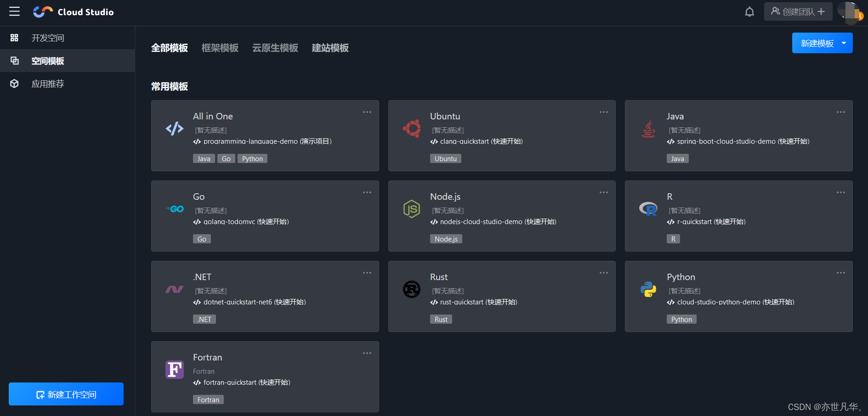
Task: Click the 开发空间 grid icon
Action: pyautogui.click(x=14, y=38)
